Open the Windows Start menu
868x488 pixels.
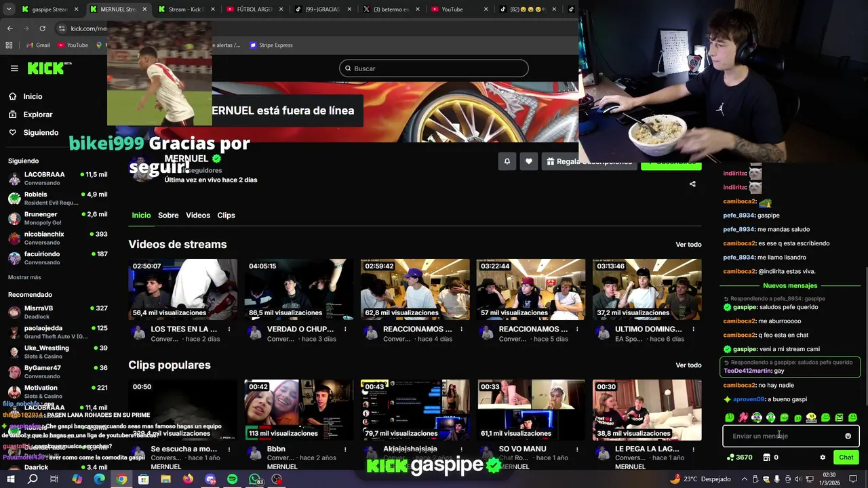(x=10, y=479)
